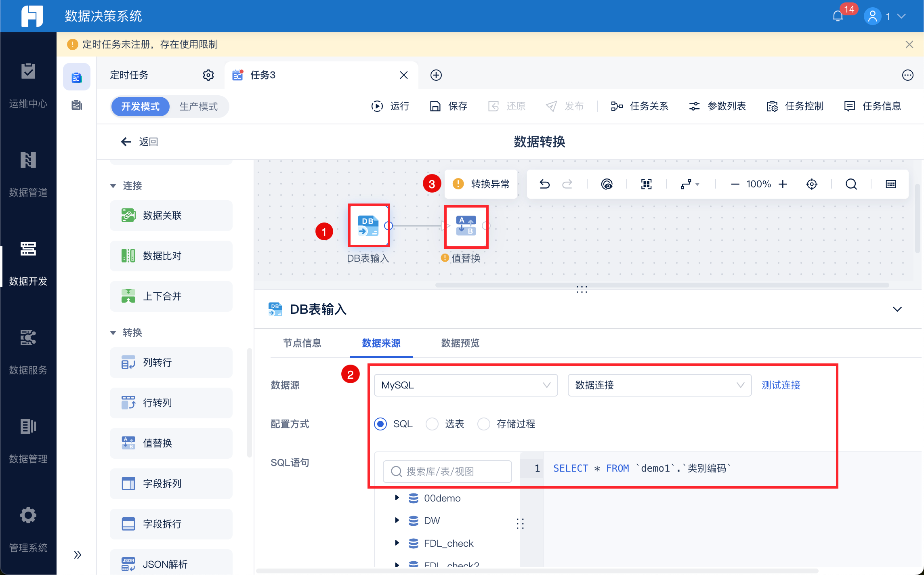The image size is (924, 575).
Task: Open the MySQL data source dropdown
Action: 466,385
